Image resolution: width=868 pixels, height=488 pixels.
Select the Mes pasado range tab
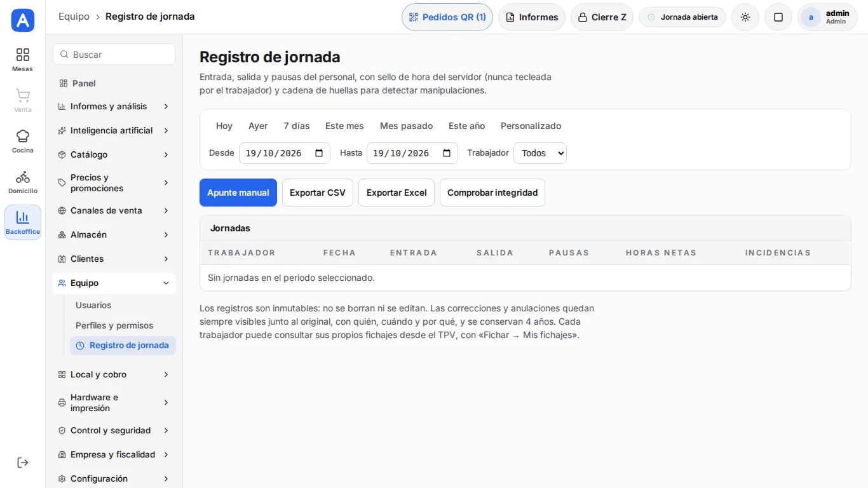(407, 126)
